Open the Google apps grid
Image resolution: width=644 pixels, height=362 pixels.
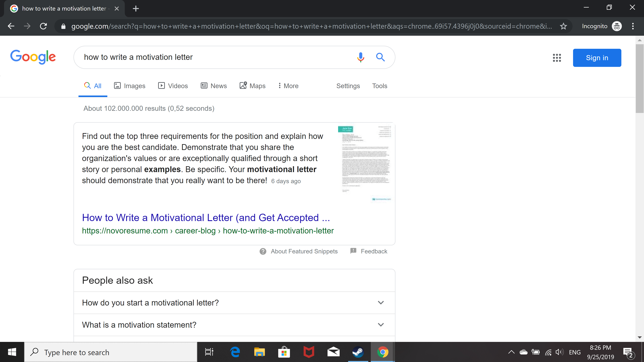point(556,58)
